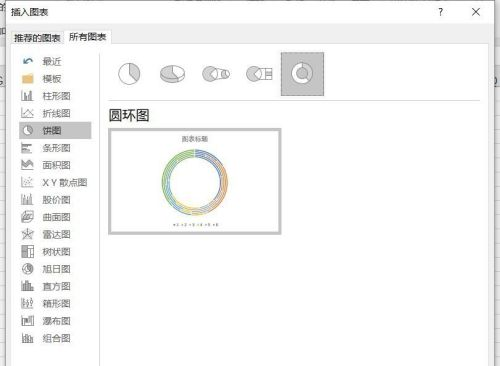This screenshot has height=366, width=500.
Task: Click the 股价图 stock chart icon
Action: tap(27, 200)
